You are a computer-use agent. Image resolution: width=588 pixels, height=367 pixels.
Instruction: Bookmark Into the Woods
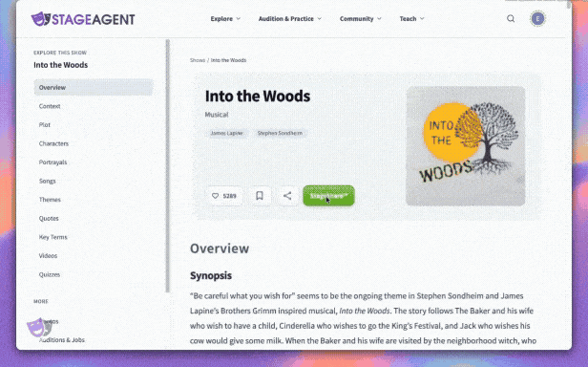pos(260,196)
